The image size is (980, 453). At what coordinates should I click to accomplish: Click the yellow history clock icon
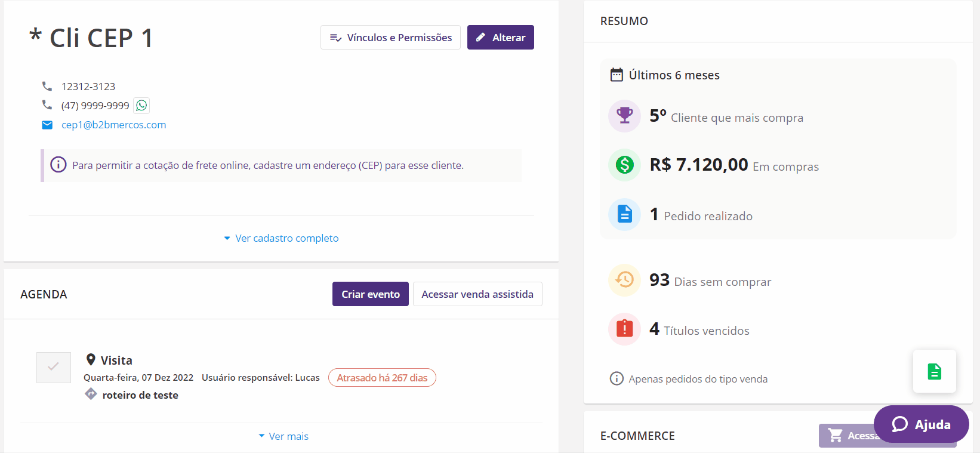point(624,280)
